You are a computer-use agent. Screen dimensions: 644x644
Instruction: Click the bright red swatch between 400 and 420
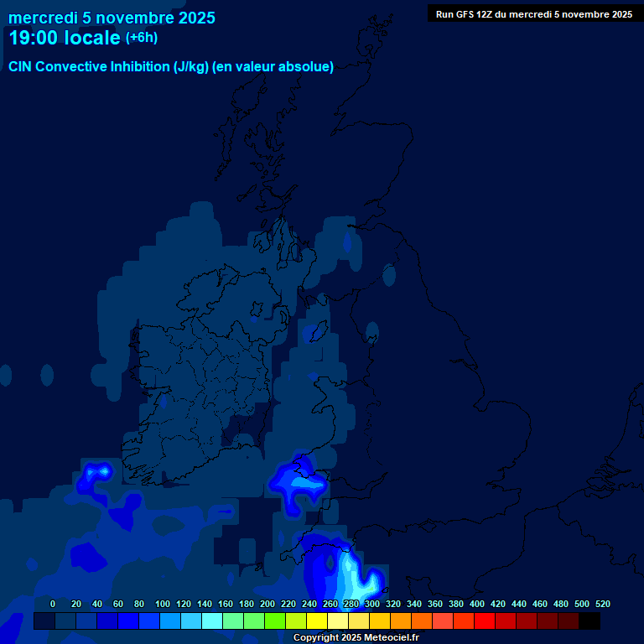coord(484,621)
